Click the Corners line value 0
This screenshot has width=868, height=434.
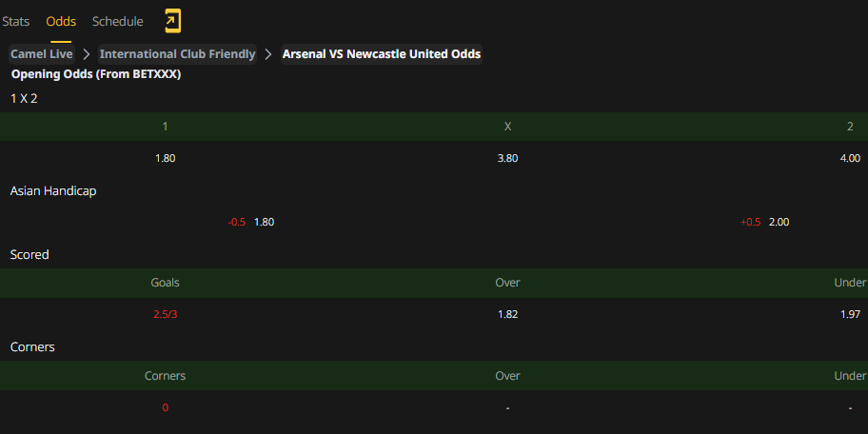tap(165, 408)
